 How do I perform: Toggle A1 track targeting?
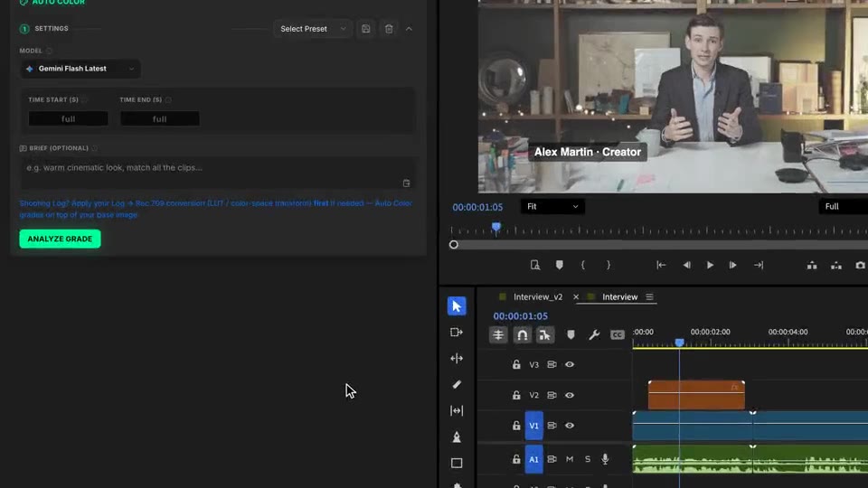point(533,459)
